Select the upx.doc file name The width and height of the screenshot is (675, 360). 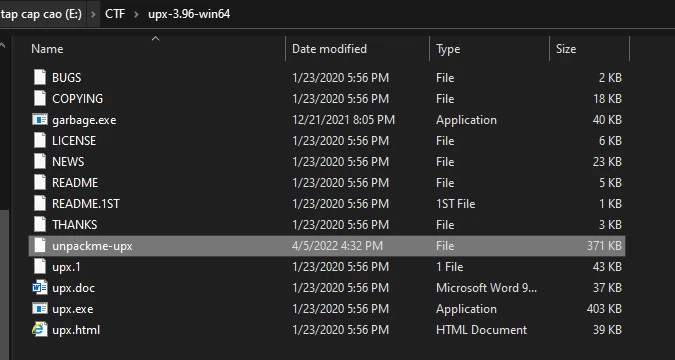(74, 288)
